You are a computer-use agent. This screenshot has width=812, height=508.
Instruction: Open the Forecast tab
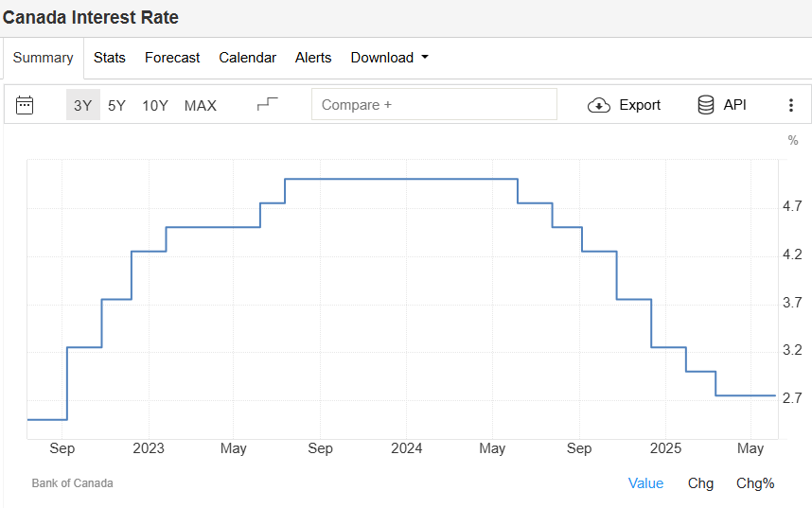click(172, 58)
